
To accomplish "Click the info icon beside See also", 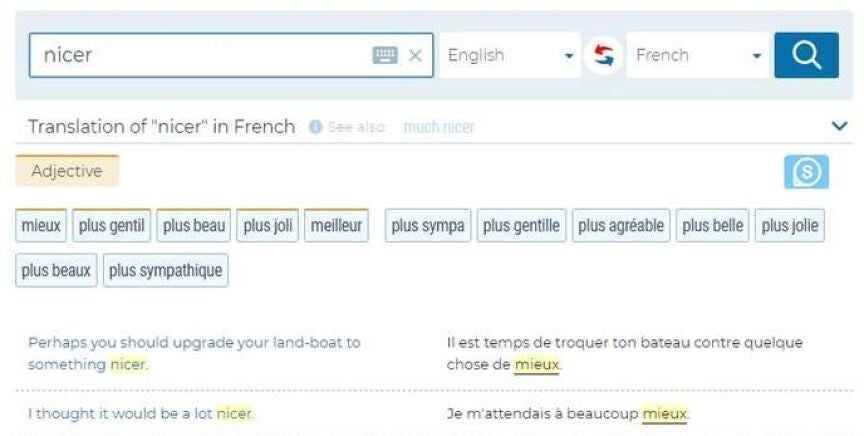I will 315,127.
